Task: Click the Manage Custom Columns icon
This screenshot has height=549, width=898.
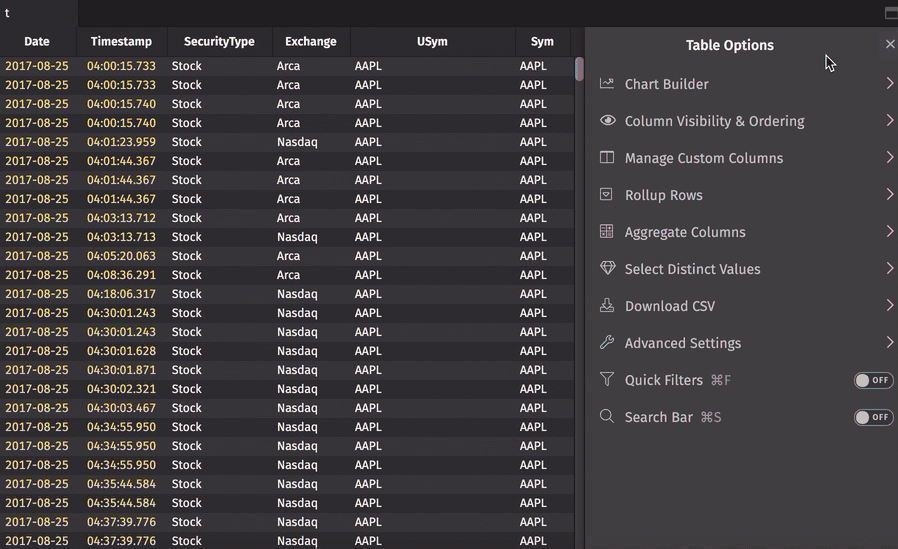Action: coord(606,158)
